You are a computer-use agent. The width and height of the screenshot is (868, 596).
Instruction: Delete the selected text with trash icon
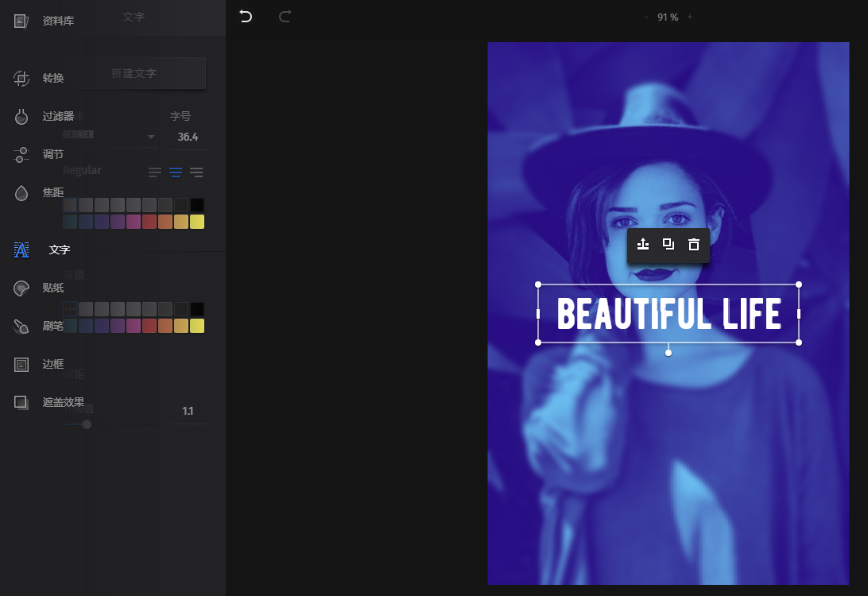coord(694,245)
